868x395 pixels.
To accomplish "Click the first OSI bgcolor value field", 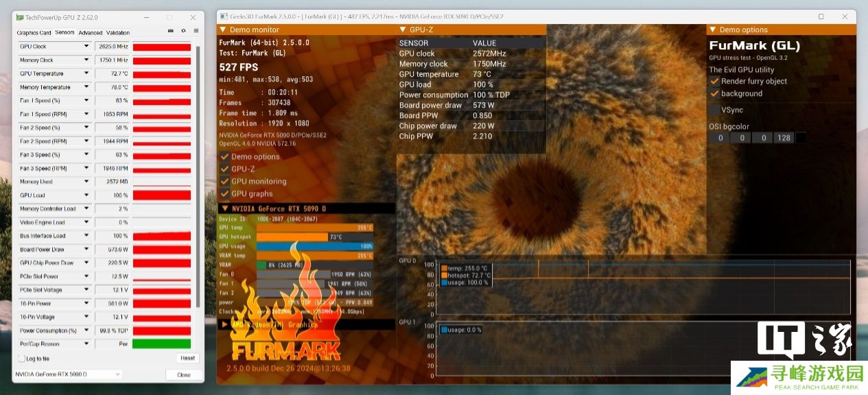I will pyautogui.click(x=720, y=138).
